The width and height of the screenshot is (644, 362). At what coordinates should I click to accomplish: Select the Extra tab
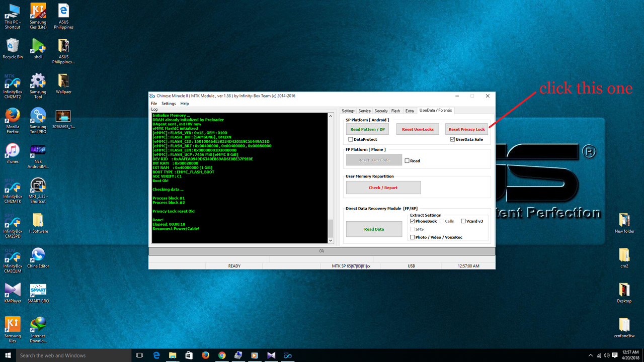click(x=410, y=111)
